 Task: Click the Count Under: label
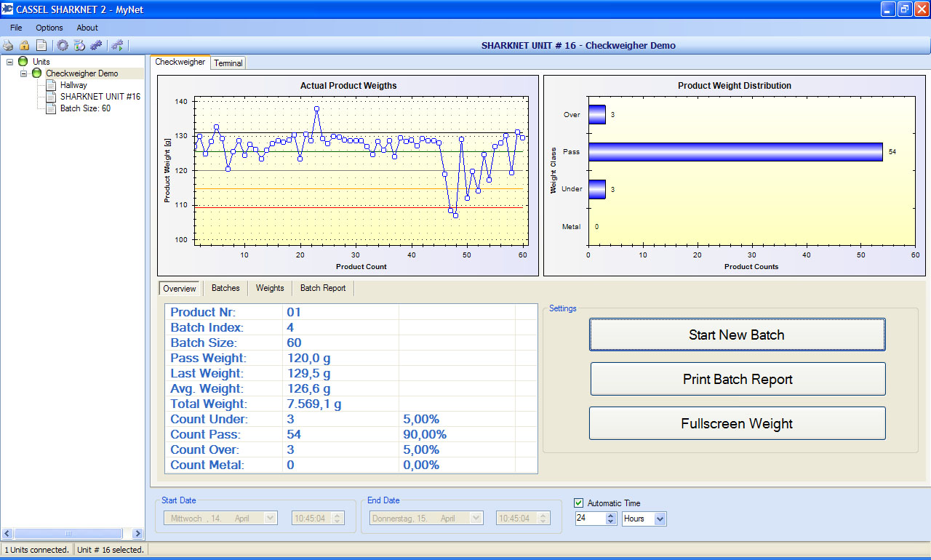[x=209, y=419]
